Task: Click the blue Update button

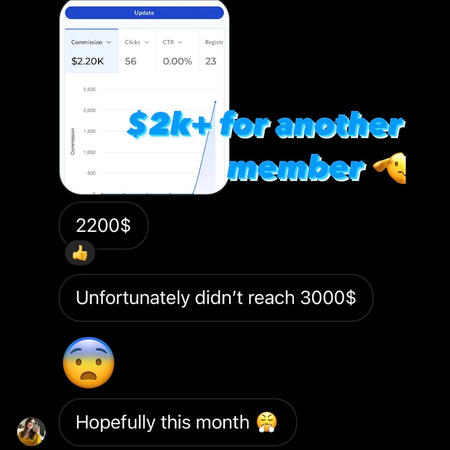Action: coord(144,13)
